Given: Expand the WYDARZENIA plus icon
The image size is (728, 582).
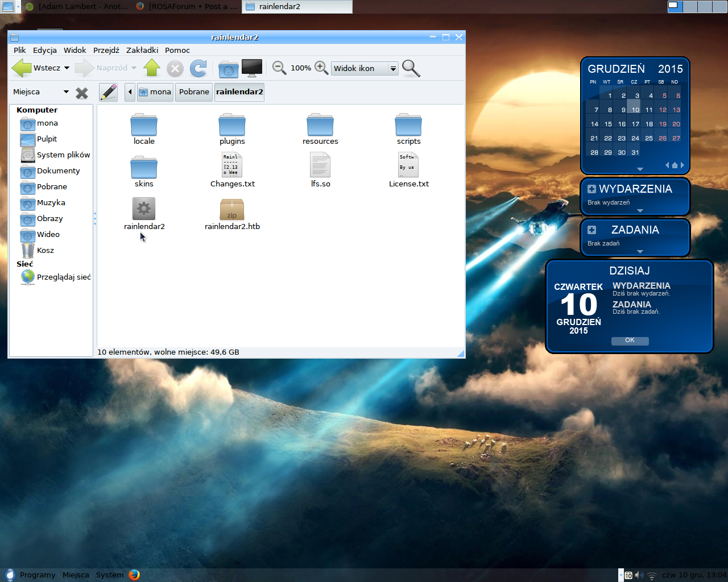Looking at the screenshot, I should [x=591, y=189].
